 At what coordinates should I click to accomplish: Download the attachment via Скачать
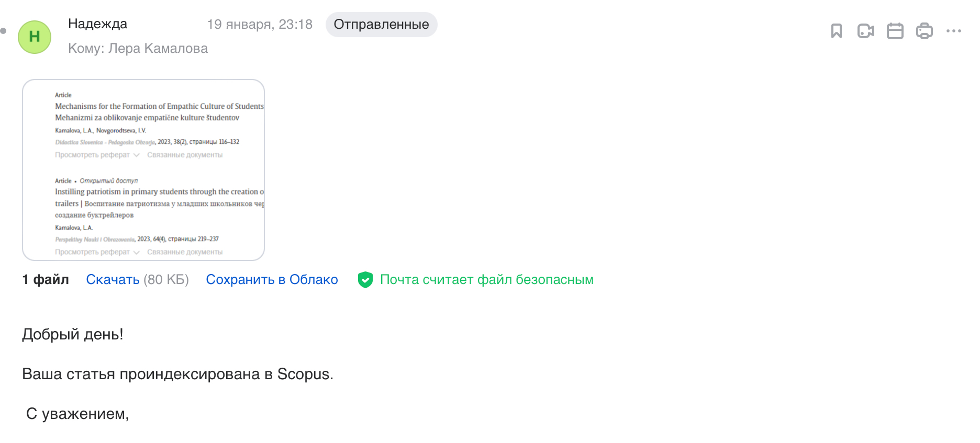[x=113, y=280]
